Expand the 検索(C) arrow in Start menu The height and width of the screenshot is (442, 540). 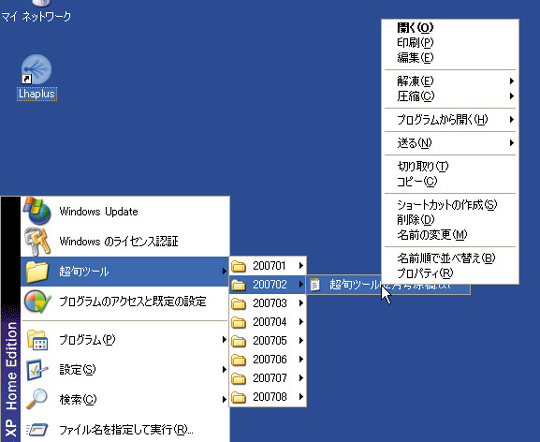coord(224,399)
